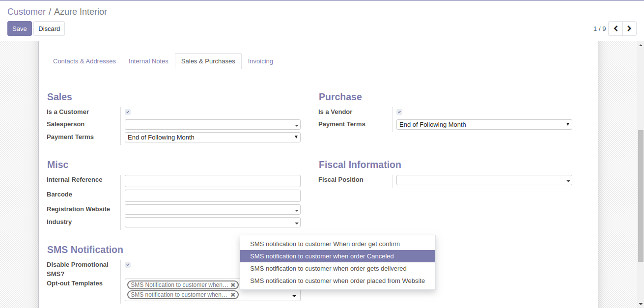Discard changes to the record
Image resolution: width=644 pixels, height=308 pixels.
[x=49, y=28]
